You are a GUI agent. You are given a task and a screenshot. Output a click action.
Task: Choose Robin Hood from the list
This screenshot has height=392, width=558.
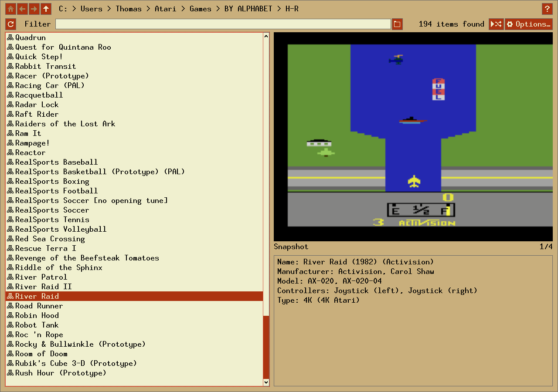point(134,315)
